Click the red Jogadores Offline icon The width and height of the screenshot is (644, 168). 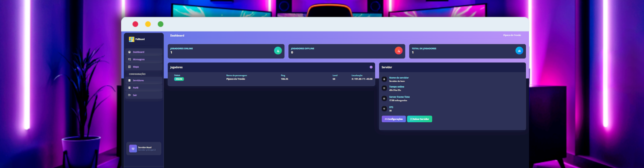tap(398, 51)
